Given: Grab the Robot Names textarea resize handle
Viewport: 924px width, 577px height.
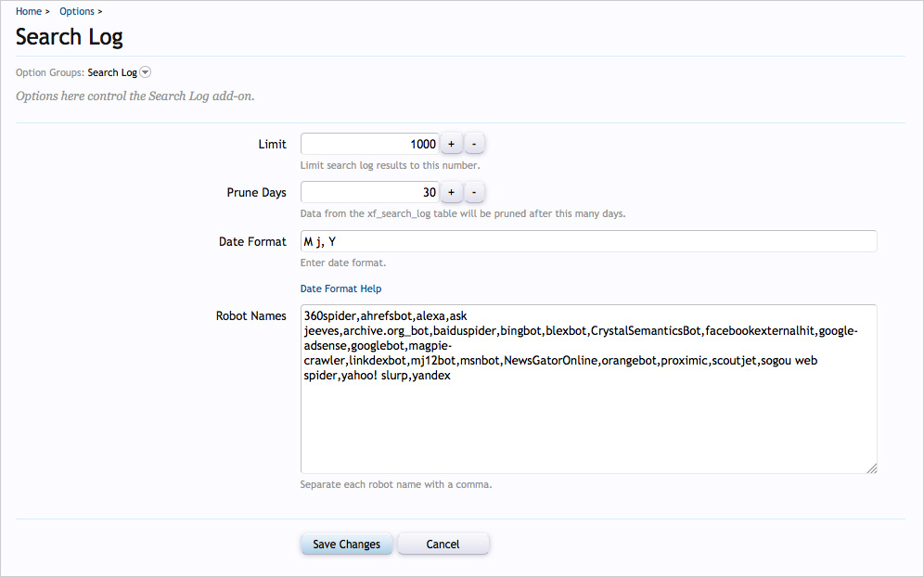Looking at the screenshot, I should (x=872, y=468).
